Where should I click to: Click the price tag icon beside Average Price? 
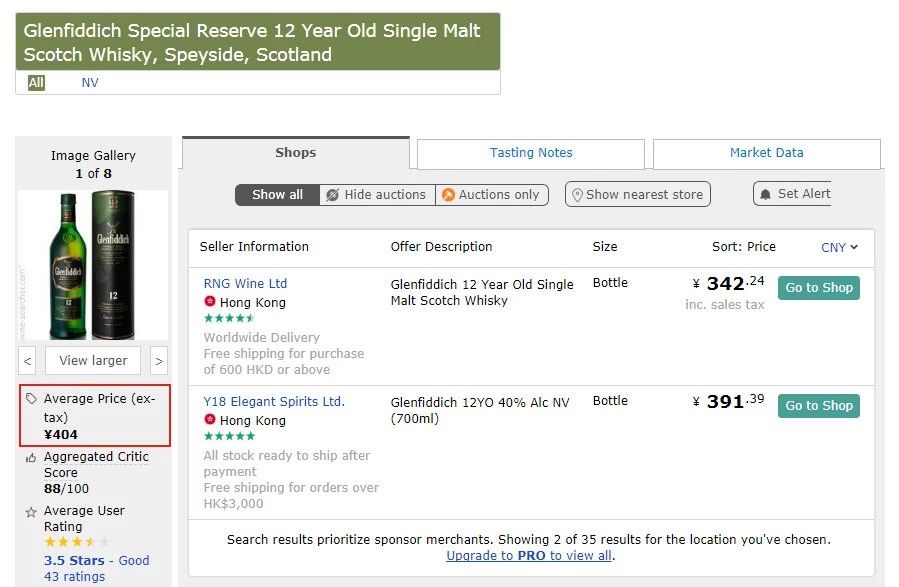[31, 398]
